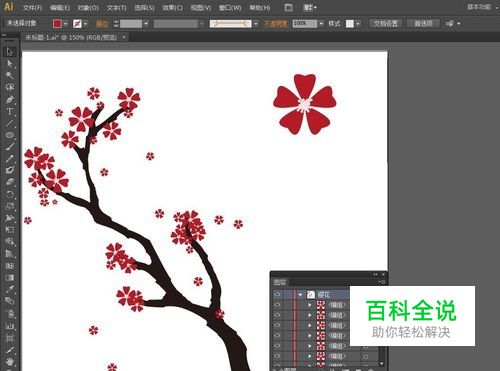The height and width of the screenshot is (371, 500).
Task: Select the Paintbrush tool
Action: pos(10,147)
